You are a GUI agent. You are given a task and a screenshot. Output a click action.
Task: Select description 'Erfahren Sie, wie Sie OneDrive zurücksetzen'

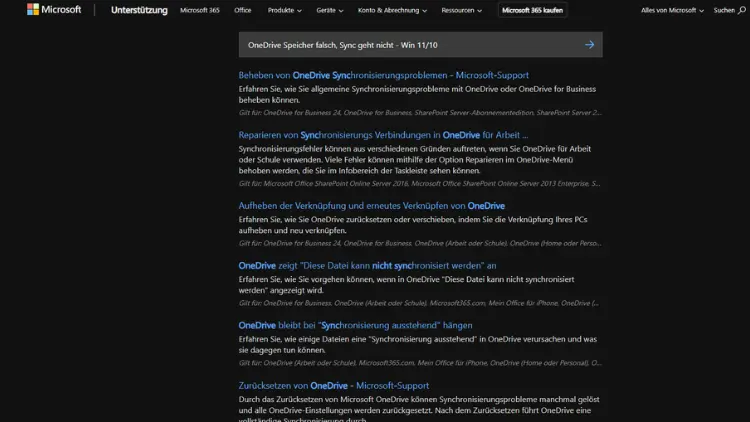413,225
